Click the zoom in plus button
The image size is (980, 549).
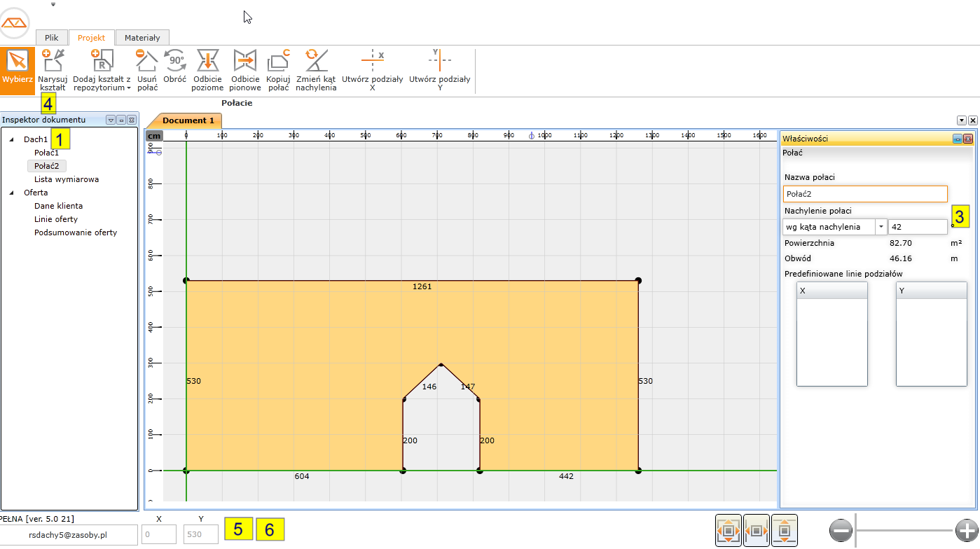pyautogui.click(x=966, y=530)
